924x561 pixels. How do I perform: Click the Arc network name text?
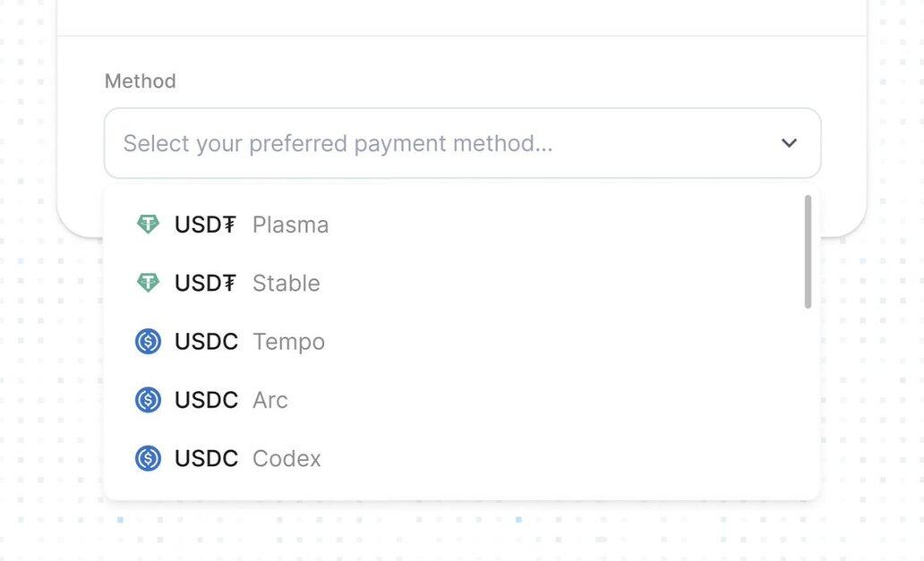pyautogui.click(x=270, y=400)
